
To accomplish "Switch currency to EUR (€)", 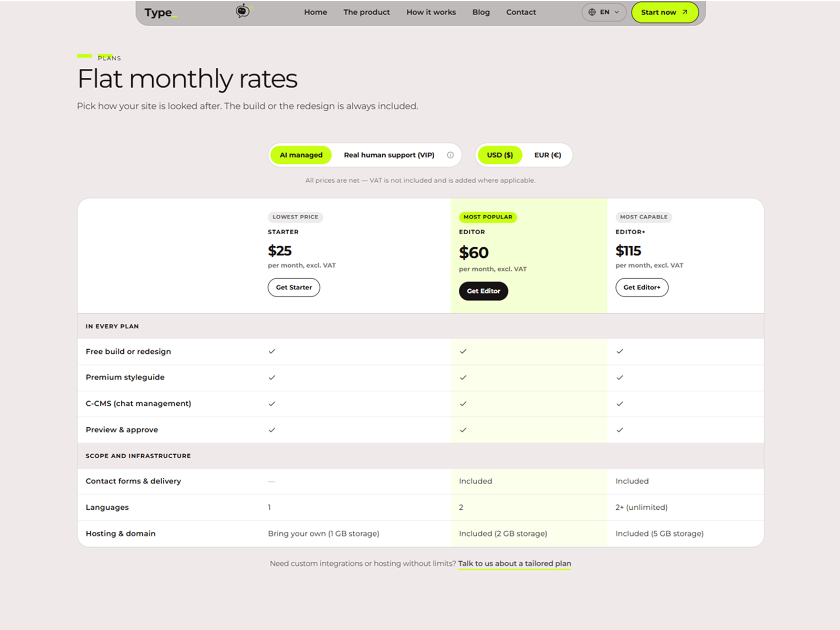I will (x=548, y=155).
